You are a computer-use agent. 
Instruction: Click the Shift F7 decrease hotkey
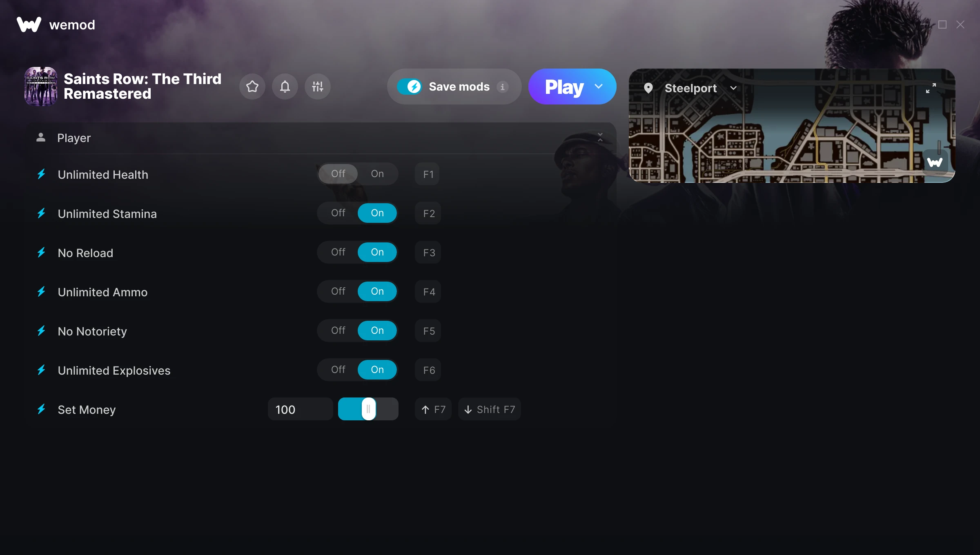tap(490, 409)
